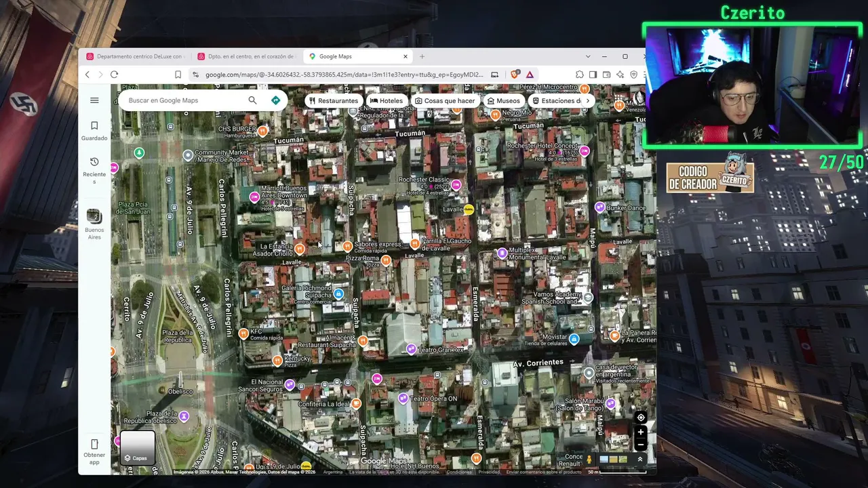Select the Cosas que hacer chip
The width and height of the screenshot is (868, 488).
[445, 101]
